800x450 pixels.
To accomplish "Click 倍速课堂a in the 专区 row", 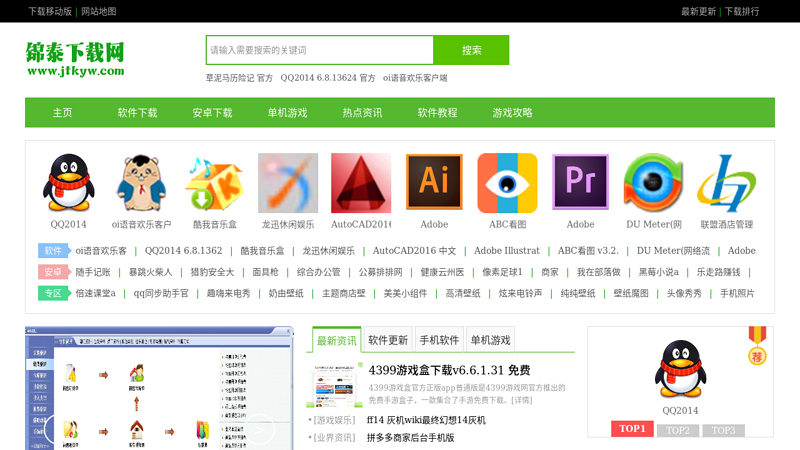I will tap(95, 293).
